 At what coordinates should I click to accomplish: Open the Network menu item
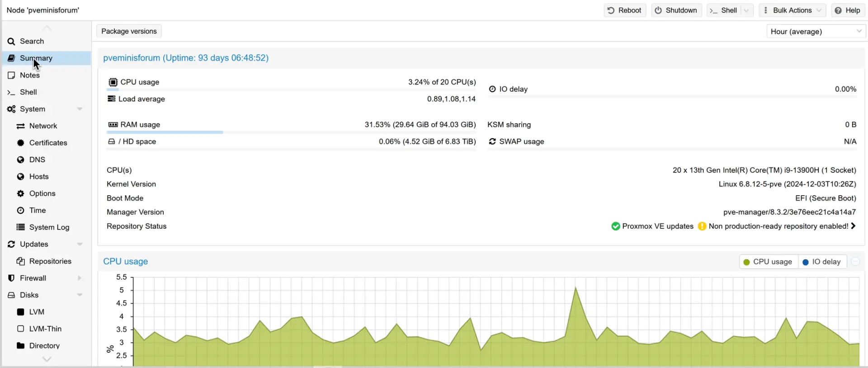click(47, 126)
